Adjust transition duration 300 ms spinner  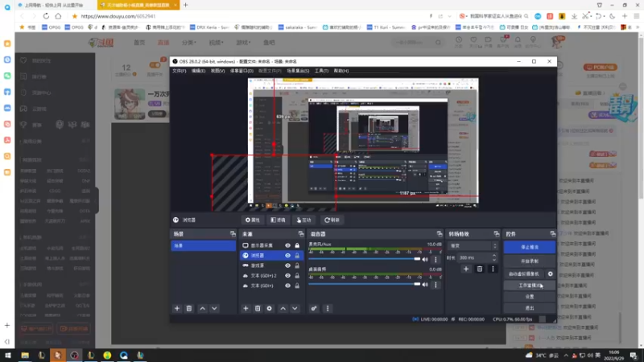tap(477, 257)
